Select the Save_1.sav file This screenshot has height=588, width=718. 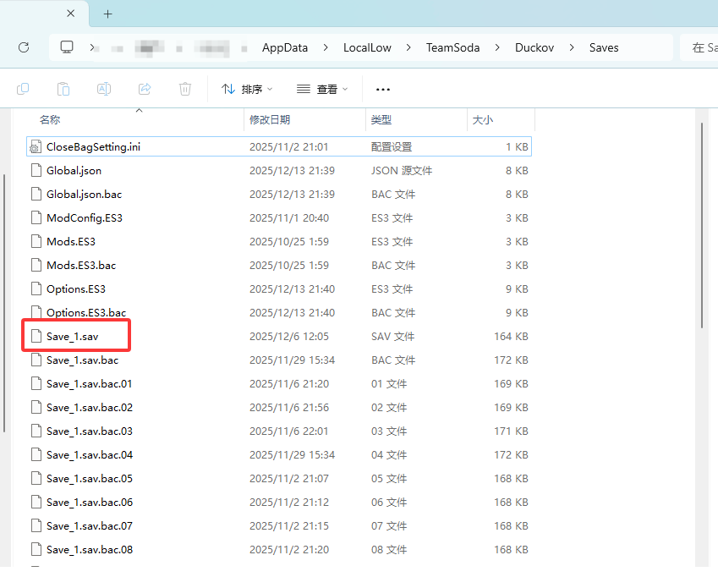tap(71, 336)
